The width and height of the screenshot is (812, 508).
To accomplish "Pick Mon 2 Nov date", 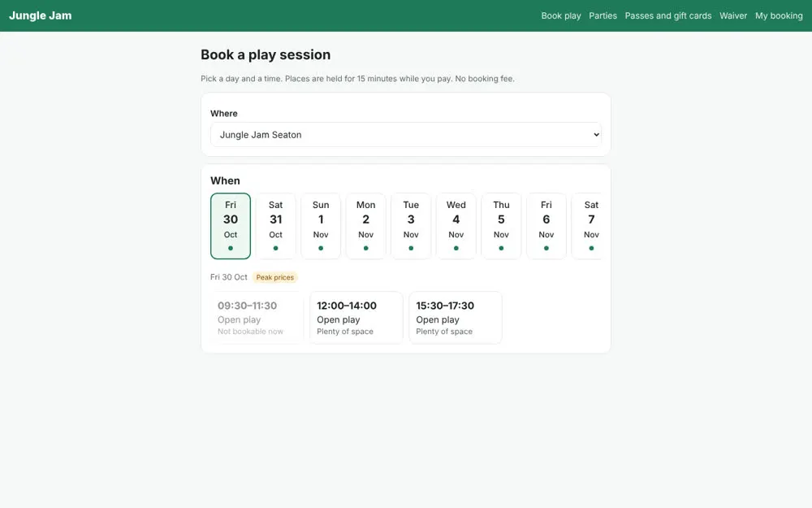I will click(365, 226).
